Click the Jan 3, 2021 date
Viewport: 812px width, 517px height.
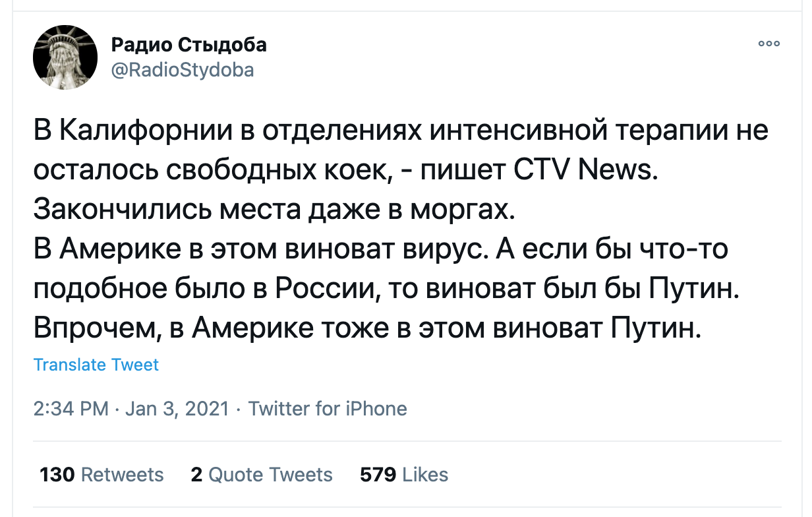tap(177, 409)
